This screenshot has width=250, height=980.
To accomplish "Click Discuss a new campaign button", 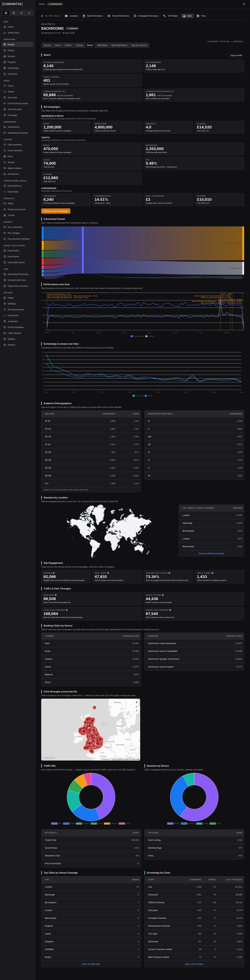I will (x=55, y=211).
